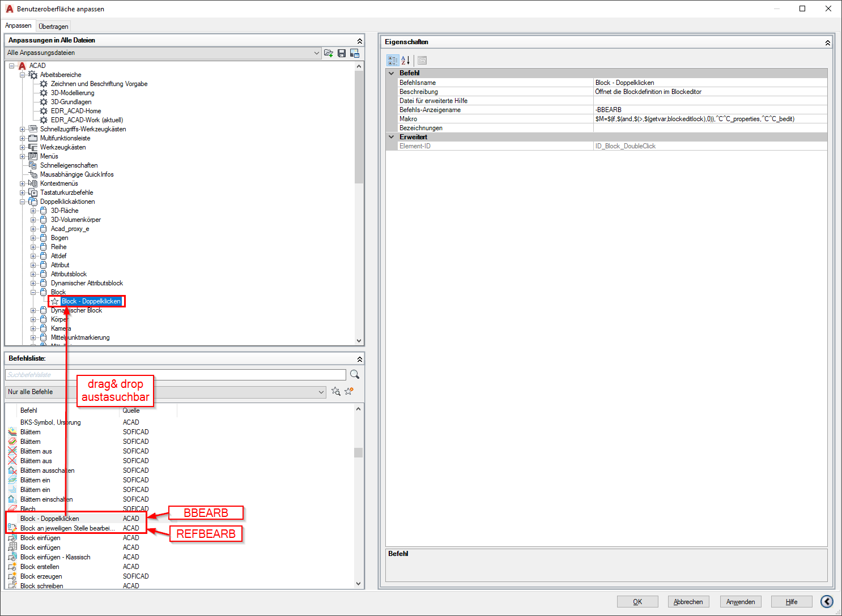
Task: Click the Multifunktionsleiste node icon
Action: click(33, 138)
